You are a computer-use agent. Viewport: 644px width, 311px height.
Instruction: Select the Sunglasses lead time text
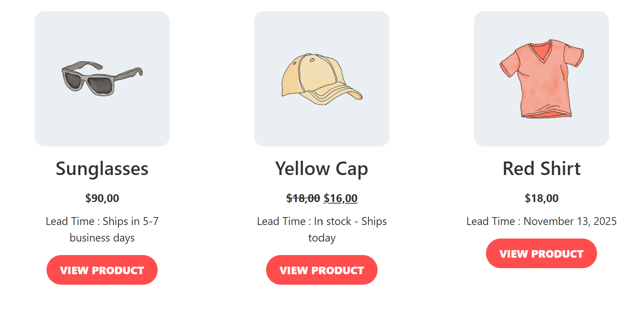tap(102, 229)
